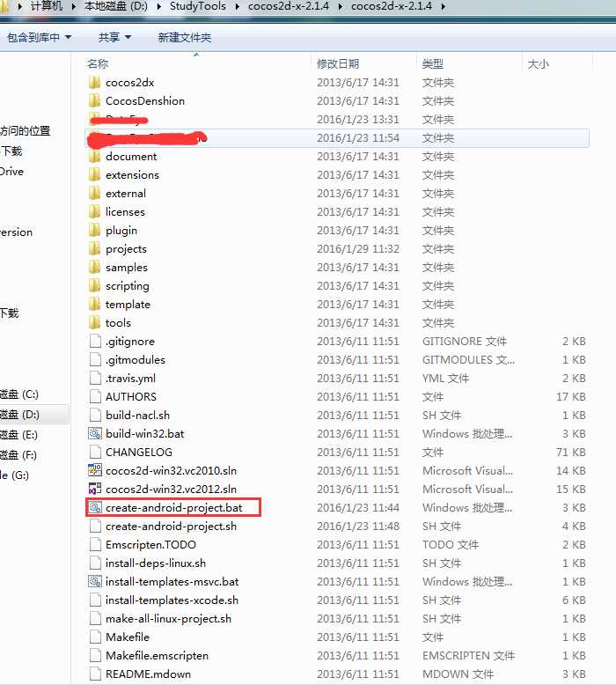Go to StudyTools in the address bar

(197, 6)
